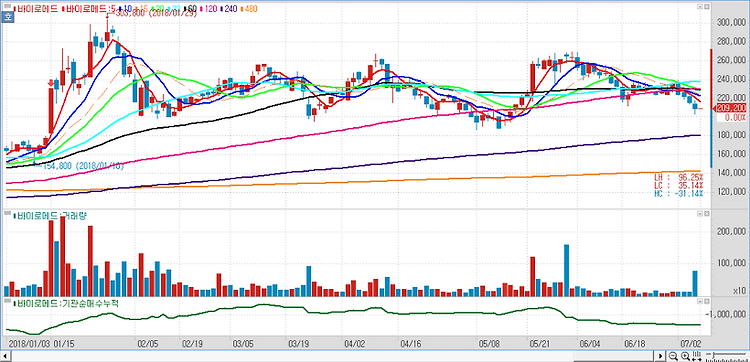Zoom out the chart with minus magnifier
The width and height of the screenshot is (750, 362).
pyautogui.click(x=673, y=356)
